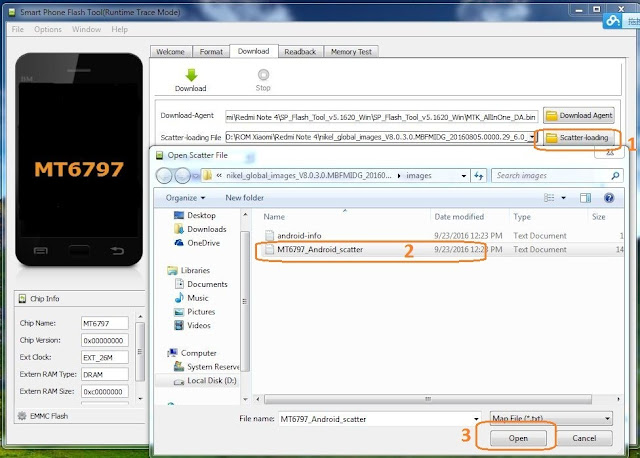Click the EMMC Flash gear icon
The height and width of the screenshot is (458, 640).
click(x=22, y=416)
